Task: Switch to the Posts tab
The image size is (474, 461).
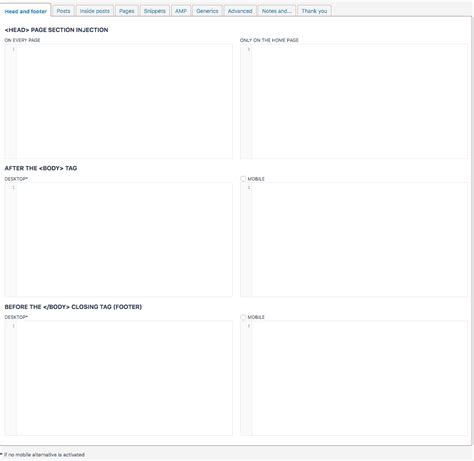Action: coord(63,11)
